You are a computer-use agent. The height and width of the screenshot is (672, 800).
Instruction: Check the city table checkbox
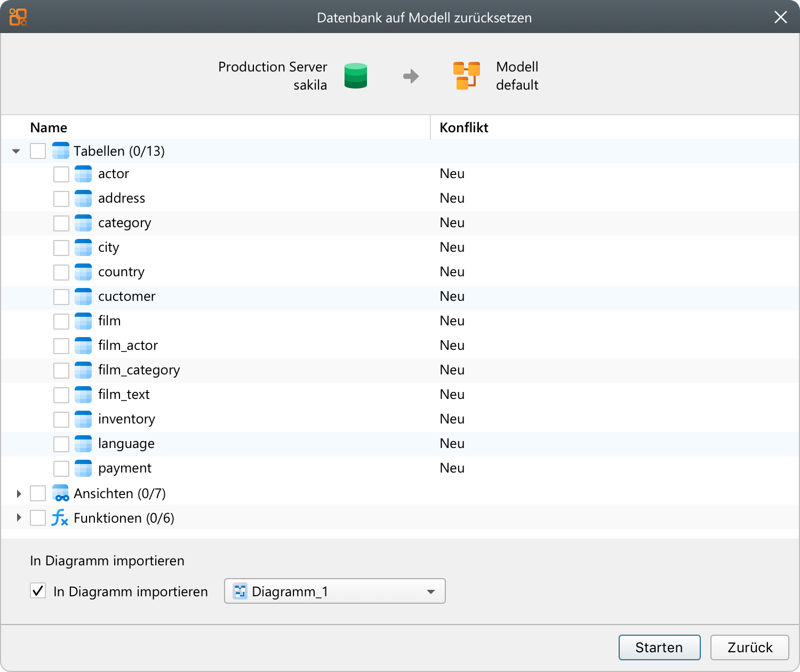click(x=61, y=248)
